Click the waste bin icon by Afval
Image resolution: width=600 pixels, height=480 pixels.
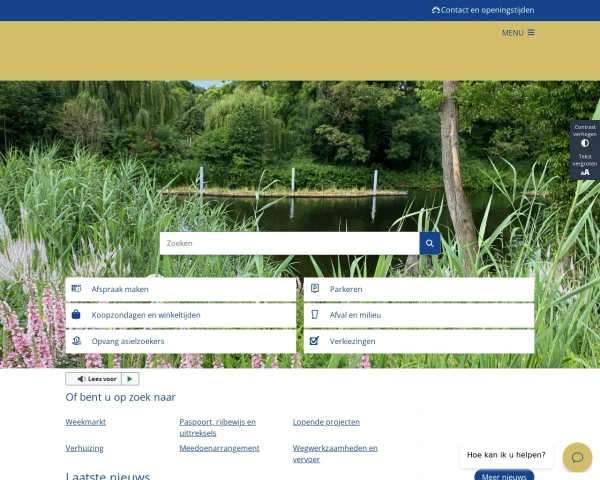point(315,315)
